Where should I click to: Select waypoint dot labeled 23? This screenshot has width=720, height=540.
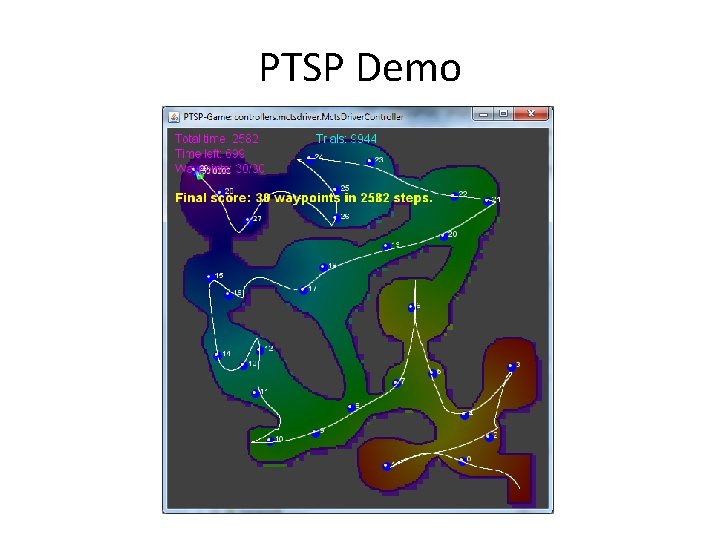pos(371,162)
